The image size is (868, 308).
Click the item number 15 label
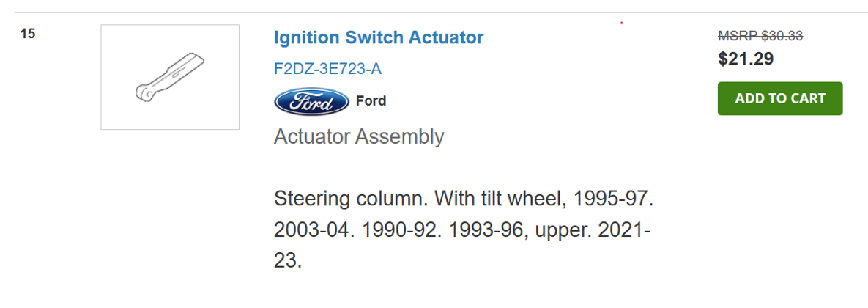[28, 33]
